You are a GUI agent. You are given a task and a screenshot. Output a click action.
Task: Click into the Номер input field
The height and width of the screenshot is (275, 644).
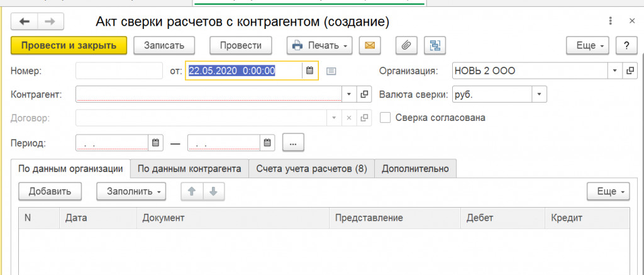(x=119, y=71)
